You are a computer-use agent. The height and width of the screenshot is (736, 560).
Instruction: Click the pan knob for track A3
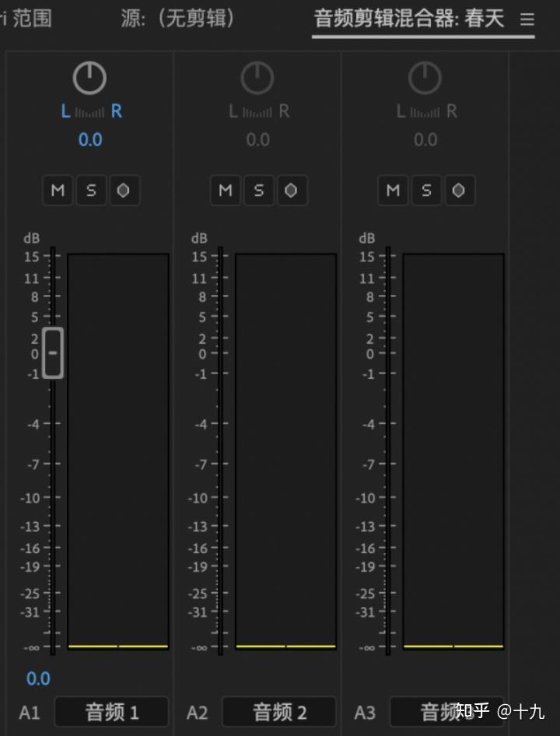click(x=425, y=78)
